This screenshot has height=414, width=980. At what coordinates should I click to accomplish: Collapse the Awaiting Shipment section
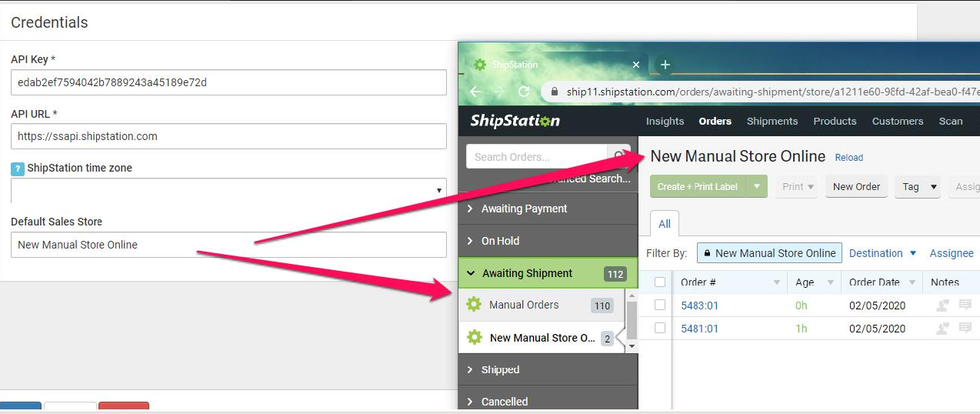click(548, 273)
